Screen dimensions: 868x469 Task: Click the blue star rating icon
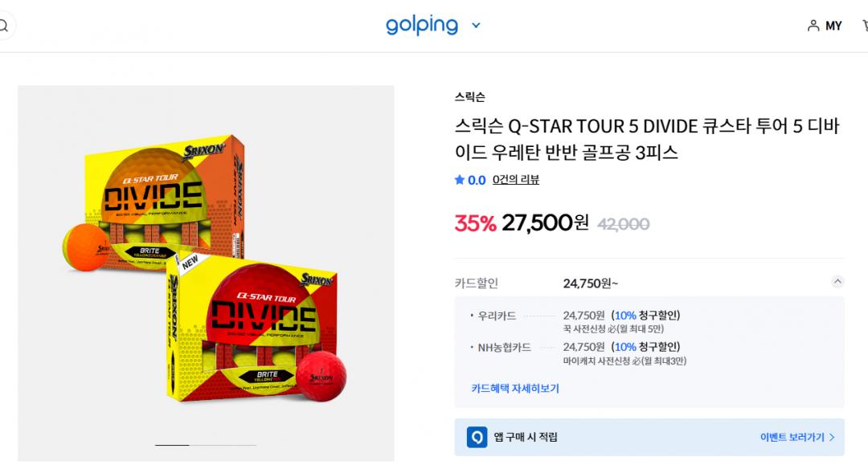(x=460, y=180)
